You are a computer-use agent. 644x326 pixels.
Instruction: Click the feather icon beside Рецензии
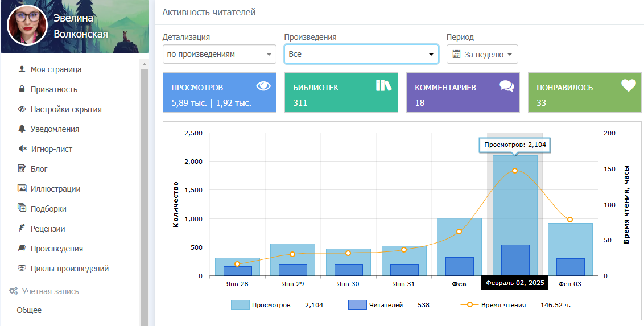point(22,229)
